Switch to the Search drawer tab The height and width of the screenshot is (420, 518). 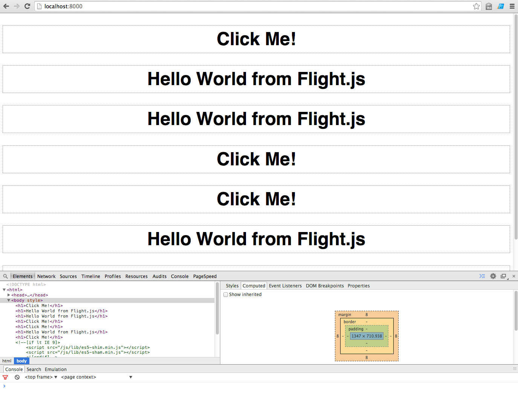[x=34, y=370]
